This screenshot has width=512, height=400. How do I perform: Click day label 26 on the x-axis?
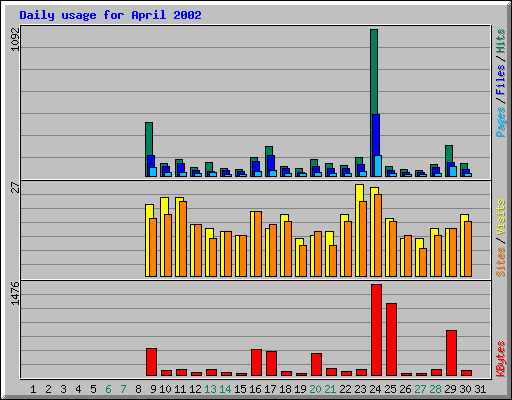[x=405, y=389]
